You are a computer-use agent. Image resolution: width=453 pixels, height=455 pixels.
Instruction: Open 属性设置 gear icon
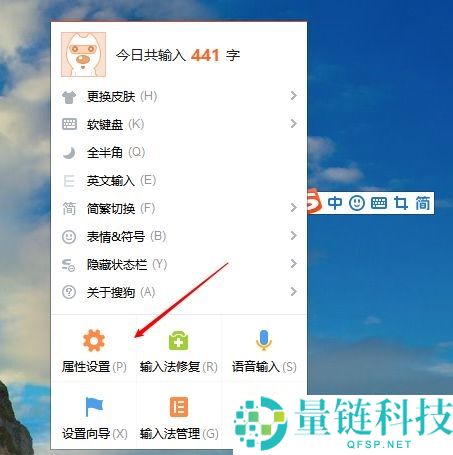coord(94,340)
